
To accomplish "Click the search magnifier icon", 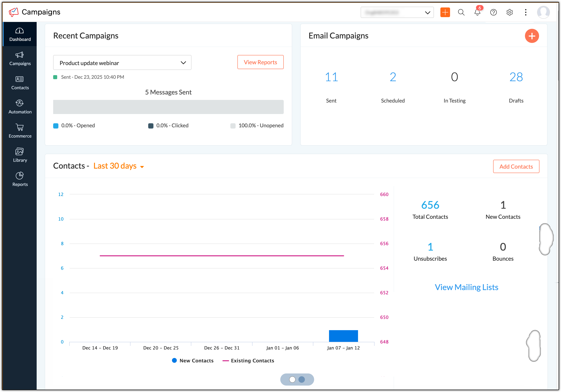I will 461,12.
